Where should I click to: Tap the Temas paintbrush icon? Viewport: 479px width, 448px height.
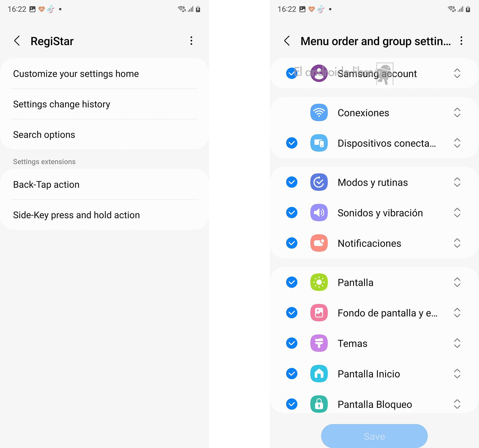click(x=319, y=343)
